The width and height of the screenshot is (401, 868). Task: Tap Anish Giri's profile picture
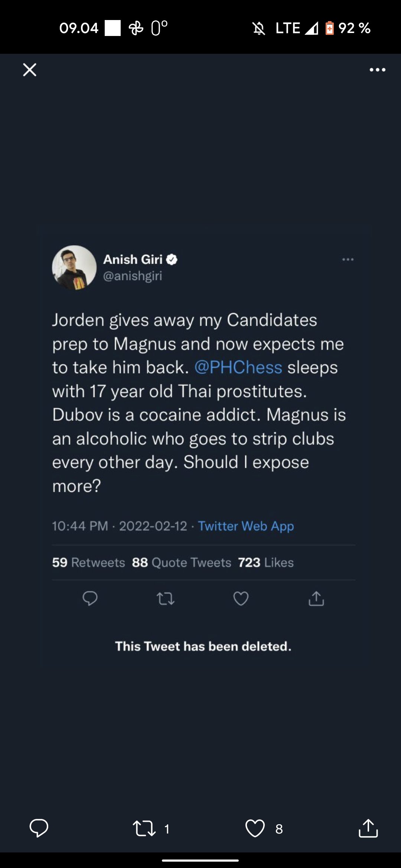coord(74,267)
